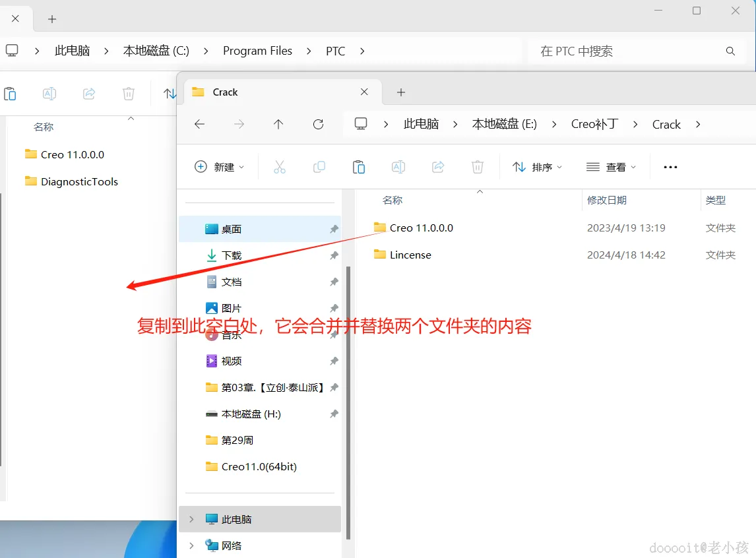Click the back arrow in the Crack window
The height and width of the screenshot is (558, 756).
click(199, 124)
